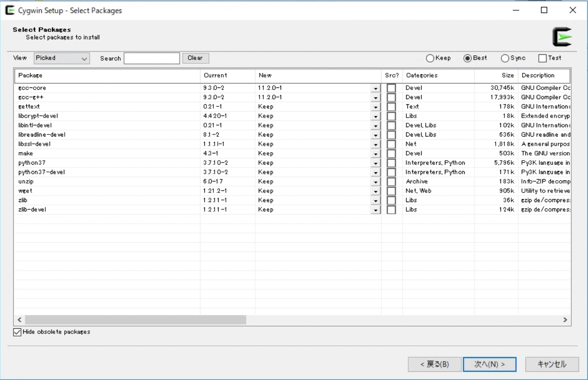The height and width of the screenshot is (380, 588).
Task: Open the version dropdown for zlib-devel
Action: click(375, 210)
